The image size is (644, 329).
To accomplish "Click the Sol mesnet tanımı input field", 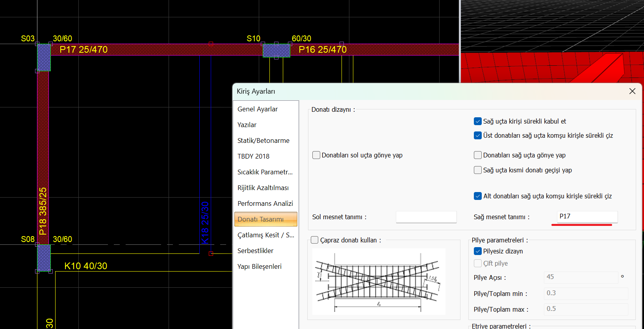I will coord(426,217).
